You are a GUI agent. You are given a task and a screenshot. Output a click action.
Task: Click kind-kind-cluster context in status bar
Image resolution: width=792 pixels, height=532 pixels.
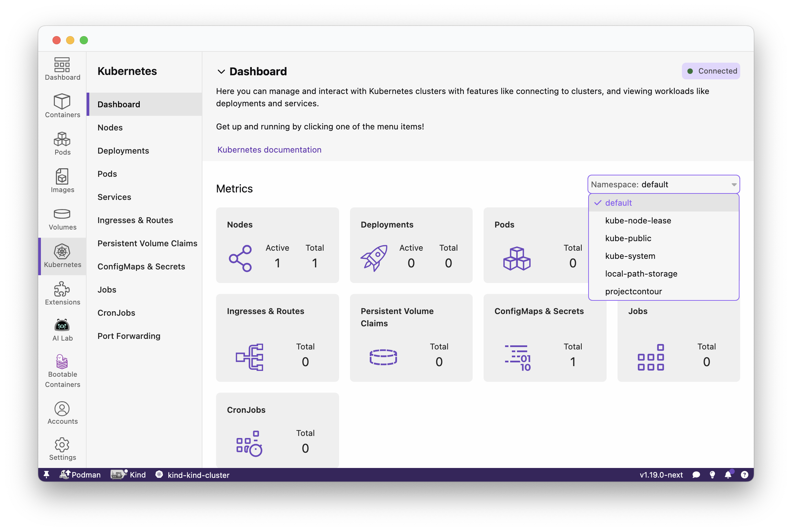tap(198, 475)
